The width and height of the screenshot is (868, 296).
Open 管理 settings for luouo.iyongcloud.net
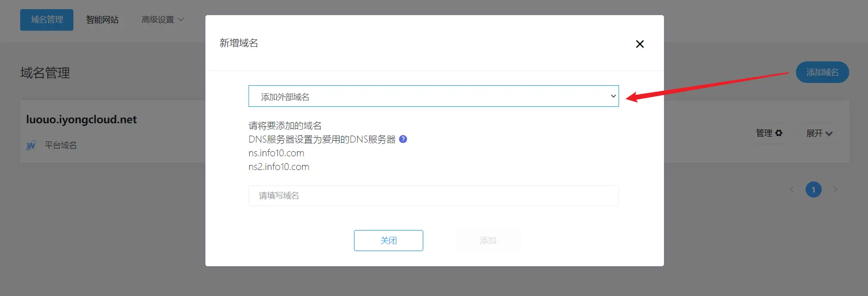769,133
